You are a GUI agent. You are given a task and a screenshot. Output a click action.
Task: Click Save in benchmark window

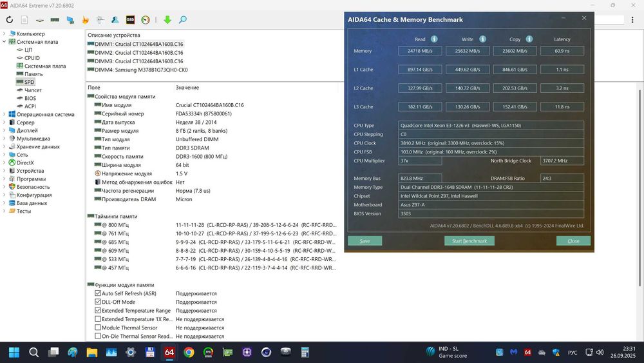(x=365, y=241)
